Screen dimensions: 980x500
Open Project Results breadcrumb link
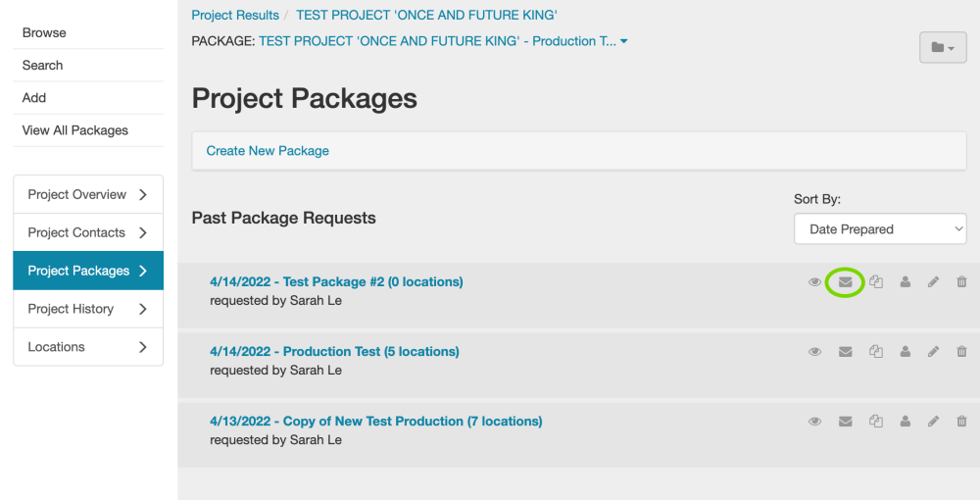coord(235,16)
